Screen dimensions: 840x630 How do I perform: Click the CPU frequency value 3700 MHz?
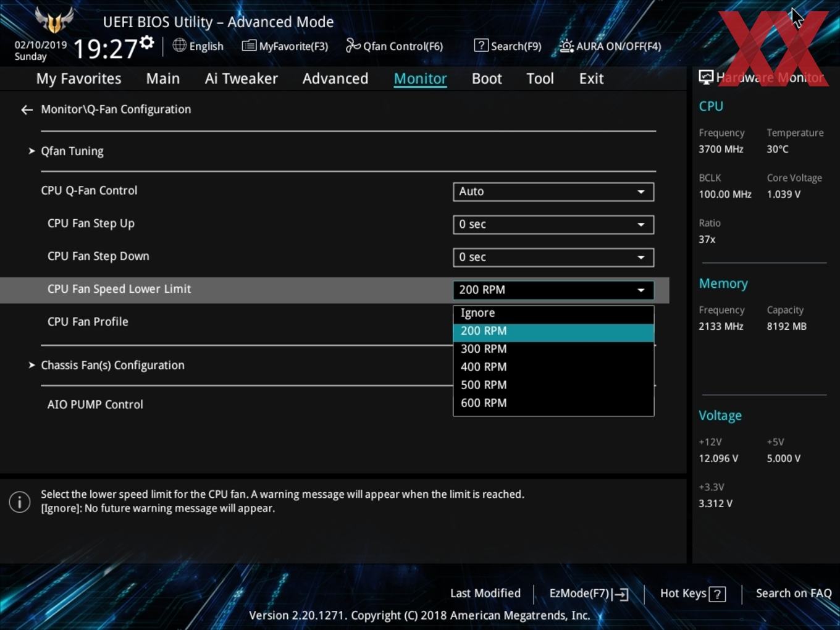pyautogui.click(x=721, y=149)
